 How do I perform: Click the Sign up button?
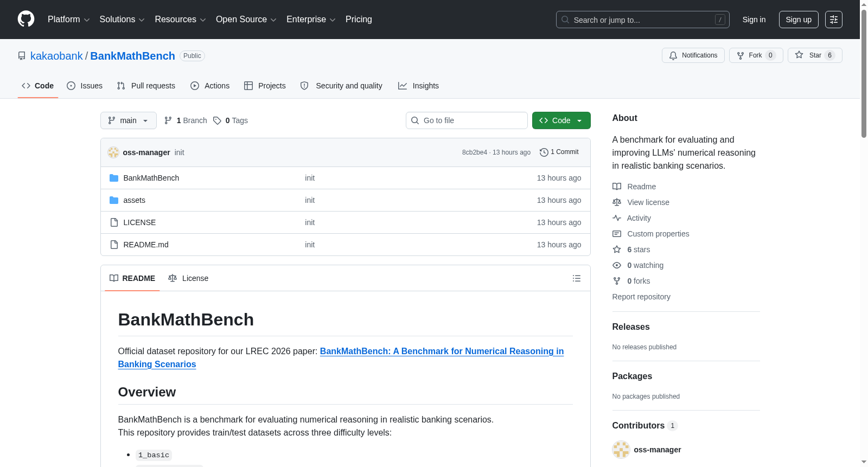coord(799,20)
